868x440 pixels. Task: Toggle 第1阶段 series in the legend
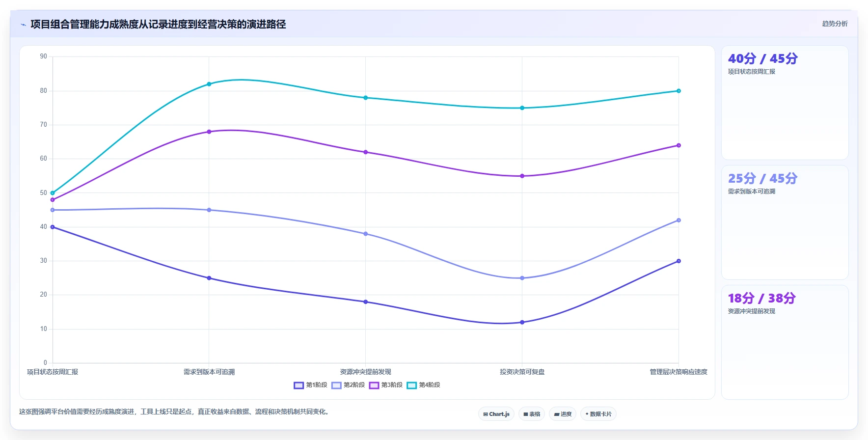tap(310, 385)
